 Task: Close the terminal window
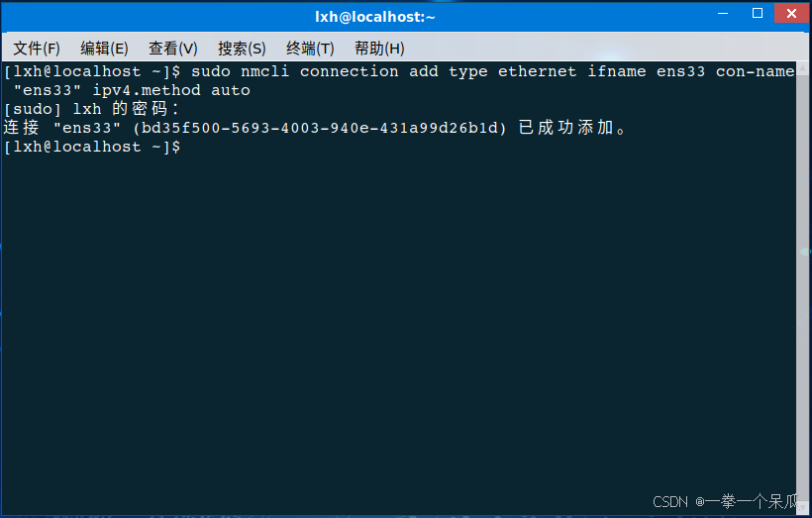tap(791, 14)
